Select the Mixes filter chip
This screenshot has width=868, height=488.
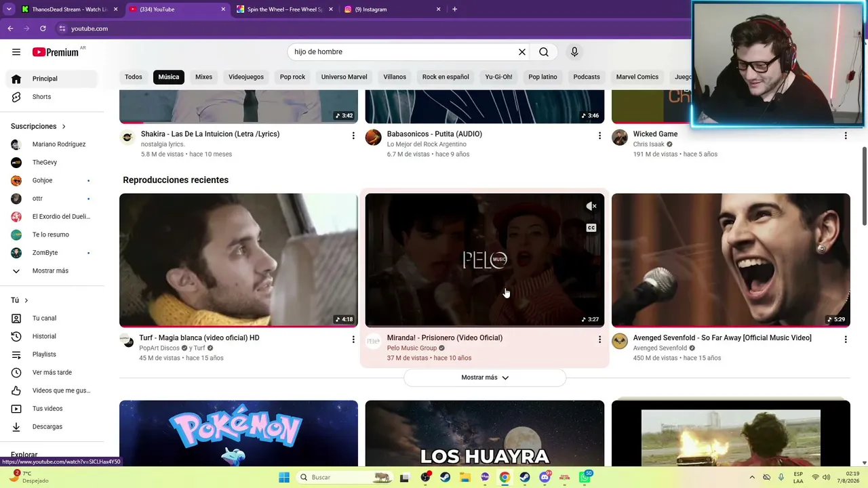(x=203, y=77)
